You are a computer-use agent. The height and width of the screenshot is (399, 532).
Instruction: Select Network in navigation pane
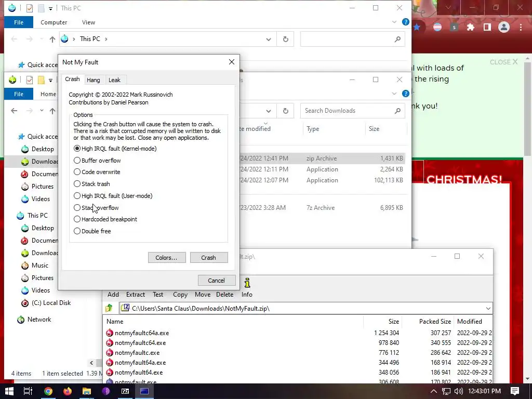coord(35,320)
